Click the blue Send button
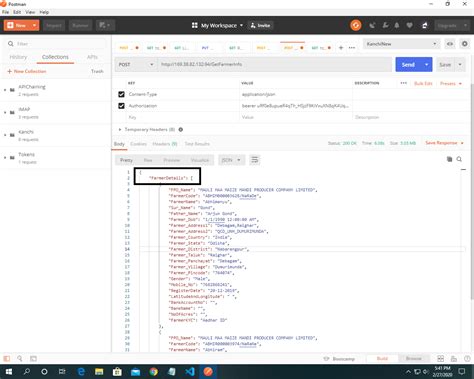The height and width of the screenshot is (379, 474). pos(408,64)
